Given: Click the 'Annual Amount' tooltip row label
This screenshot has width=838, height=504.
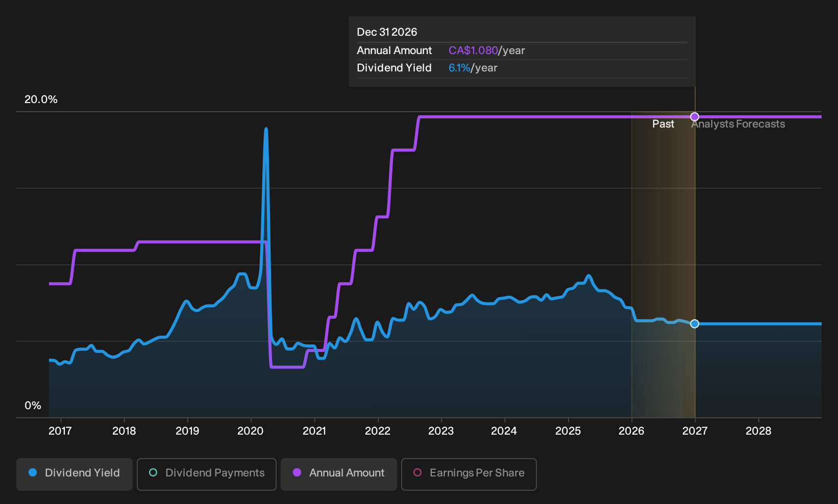Looking at the screenshot, I should pos(394,51).
